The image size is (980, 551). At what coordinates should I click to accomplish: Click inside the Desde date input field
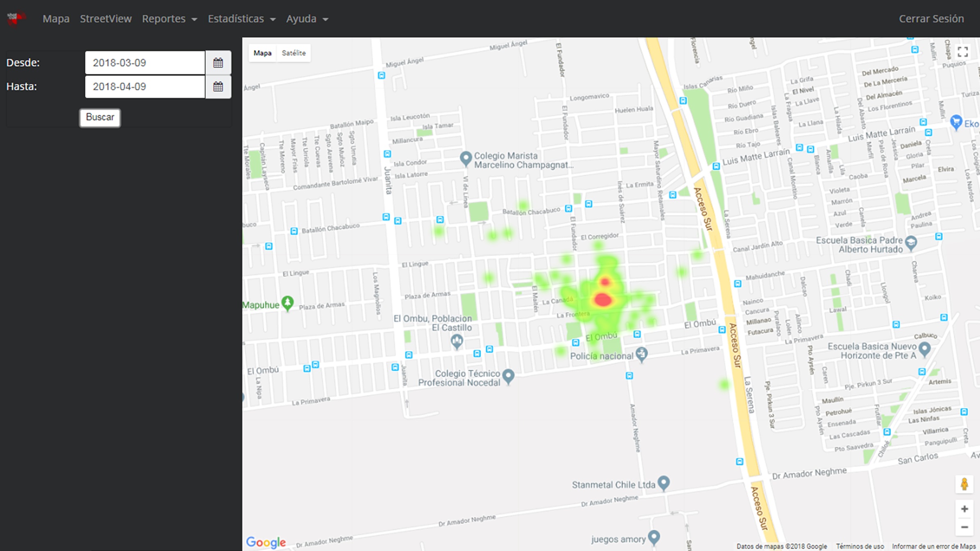(144, 62)
